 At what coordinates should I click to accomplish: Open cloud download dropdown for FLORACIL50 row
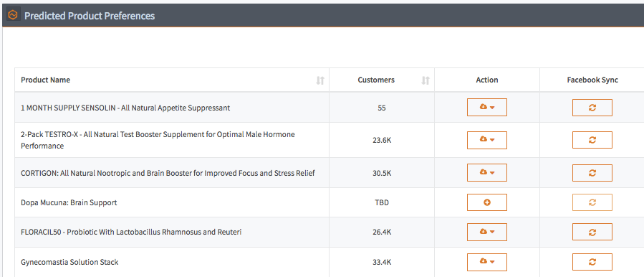pyautogui.click(x=487, y=232)
